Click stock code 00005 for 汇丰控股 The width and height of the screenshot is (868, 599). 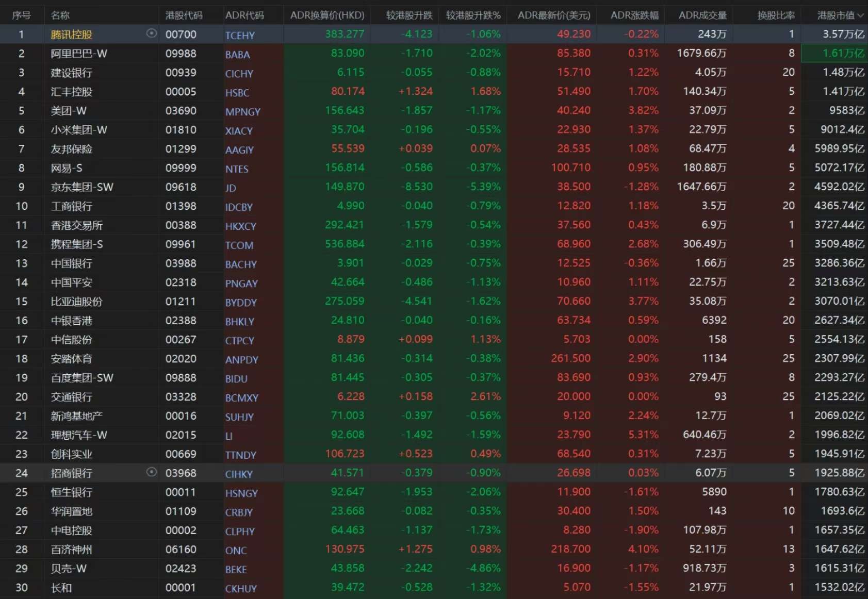(x=181, y=92)
